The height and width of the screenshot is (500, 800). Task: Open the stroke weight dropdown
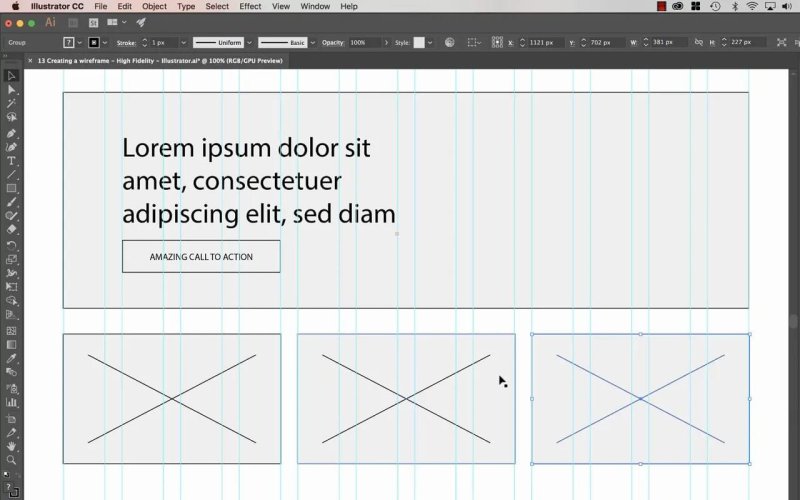click(x=183, y=43)
